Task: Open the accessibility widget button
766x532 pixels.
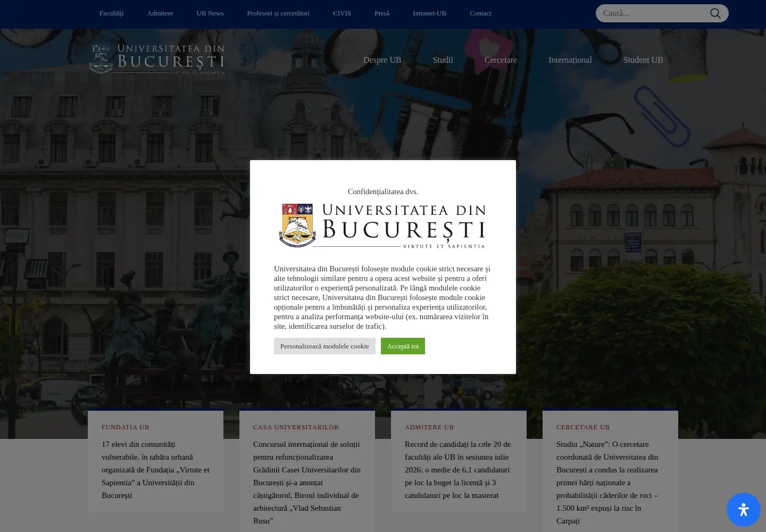Action: [x=744, y=510]
